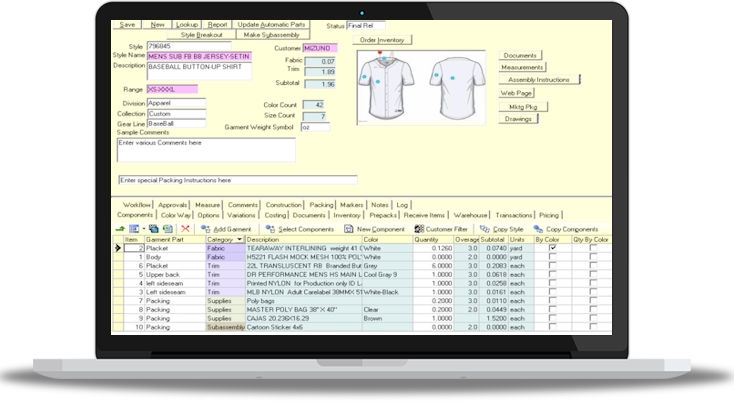This screenshot has width=734, height=402.
Task: Click the Style Breakout button
Action: [x=202, y=35]
